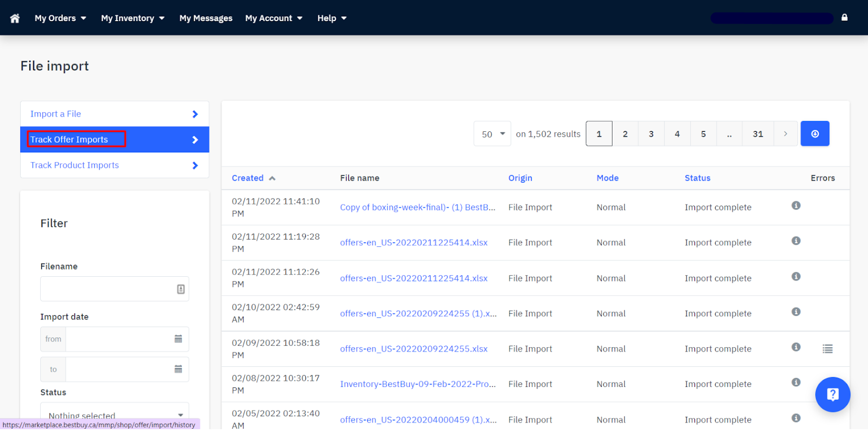Click the next page arrow in pagination
868x433 pixels.
pos(785,133)
